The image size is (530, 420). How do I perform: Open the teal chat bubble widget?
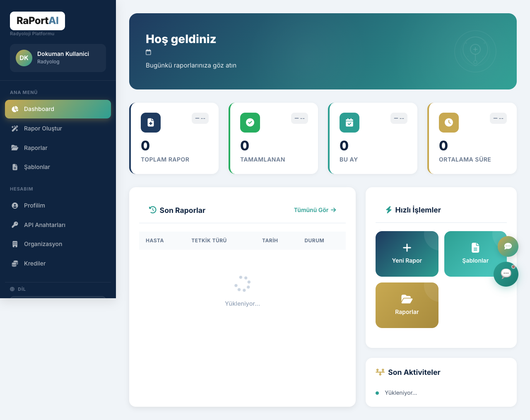(x=506, y=274)
